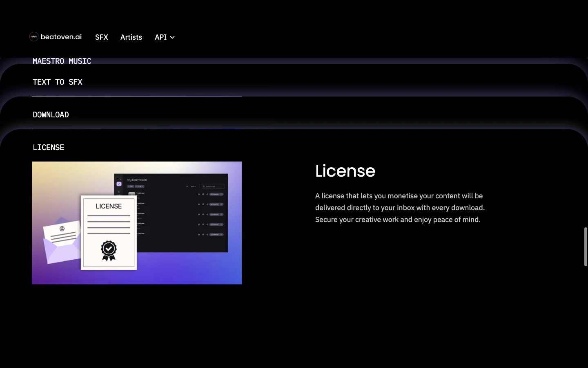Open the SFX page
This screenshot has width=588, height=368.
pyautogui.click(x=102, y=37)
